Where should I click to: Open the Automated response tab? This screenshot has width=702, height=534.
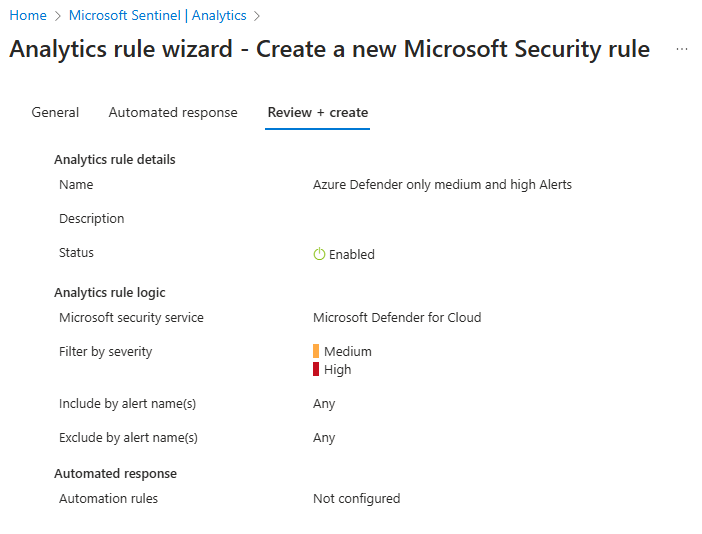(x=173, y=112)
